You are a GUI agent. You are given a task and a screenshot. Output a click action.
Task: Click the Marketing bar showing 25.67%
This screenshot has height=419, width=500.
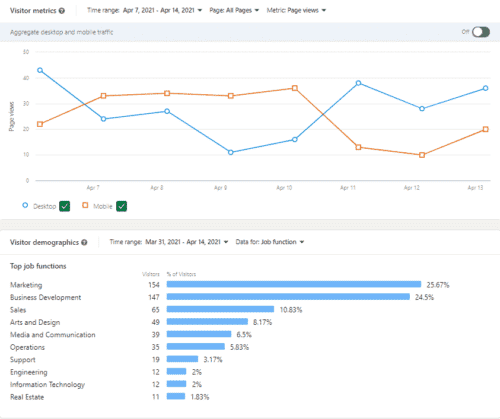point(294,284)
